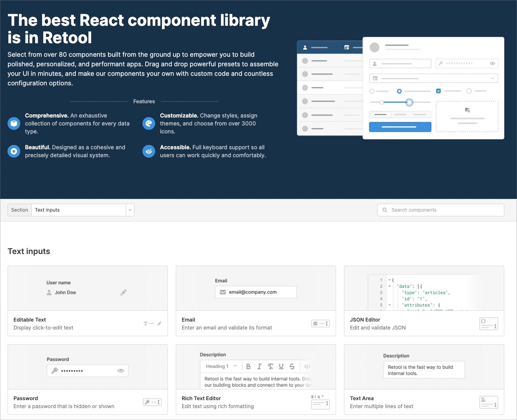Click the Comprehensive feature cube icon

pos(14,123)
